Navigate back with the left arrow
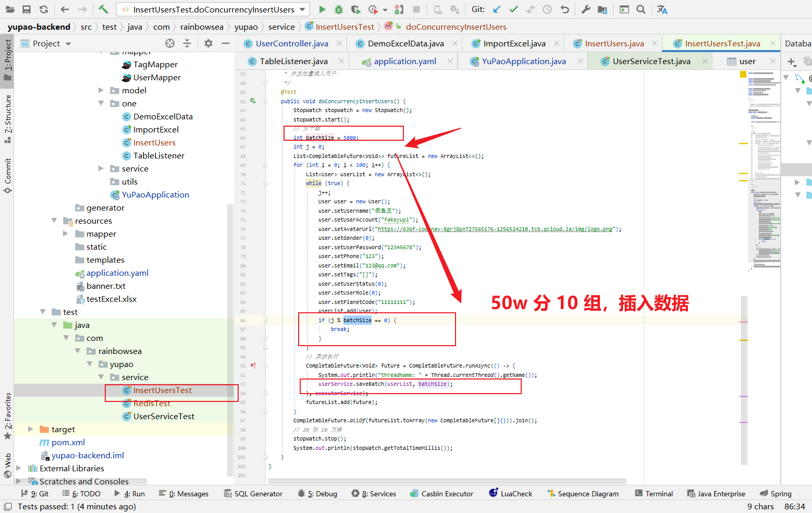The width and height of the screenshot is (812, 513). click(x=65, y=9)
